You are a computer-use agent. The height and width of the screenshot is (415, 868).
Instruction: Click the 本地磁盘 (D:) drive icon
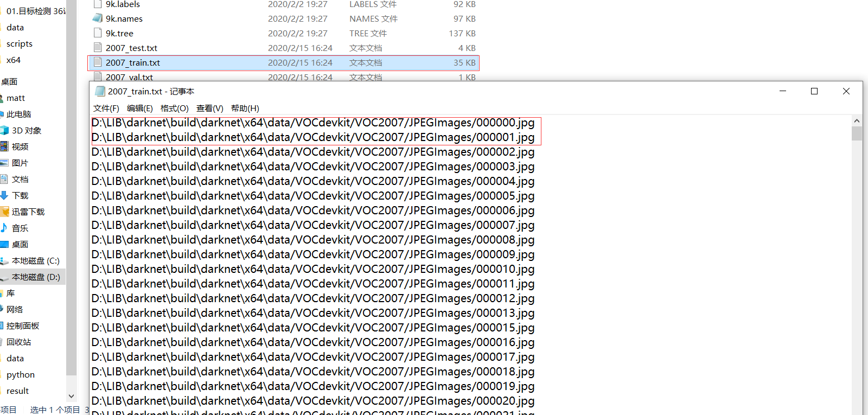tap(4, 277)
